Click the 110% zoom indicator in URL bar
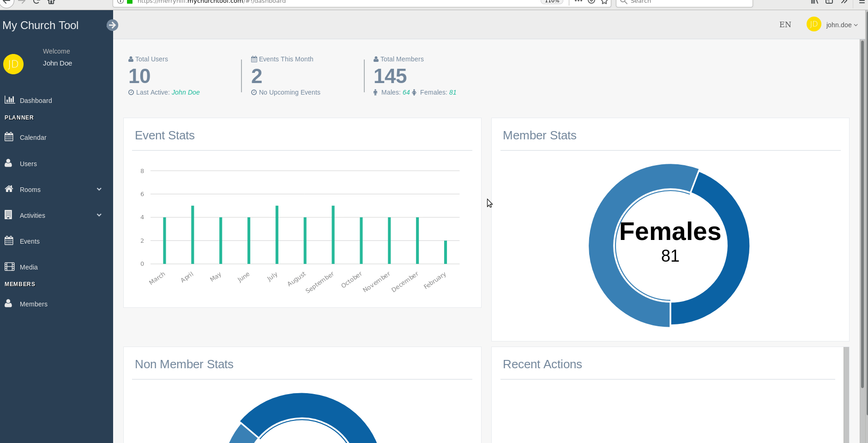Viewport: 868px width, 443px height. (x=552, y=1)
